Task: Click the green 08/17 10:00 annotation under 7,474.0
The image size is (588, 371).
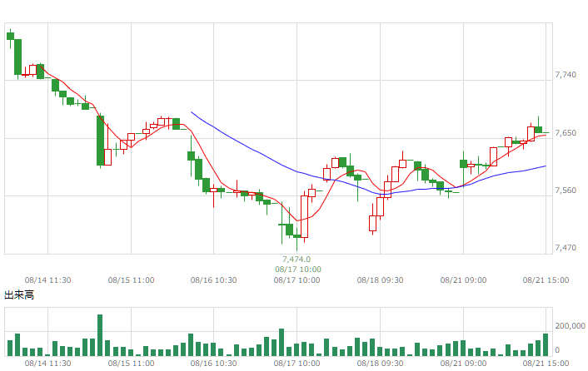Action: [298, 270]
